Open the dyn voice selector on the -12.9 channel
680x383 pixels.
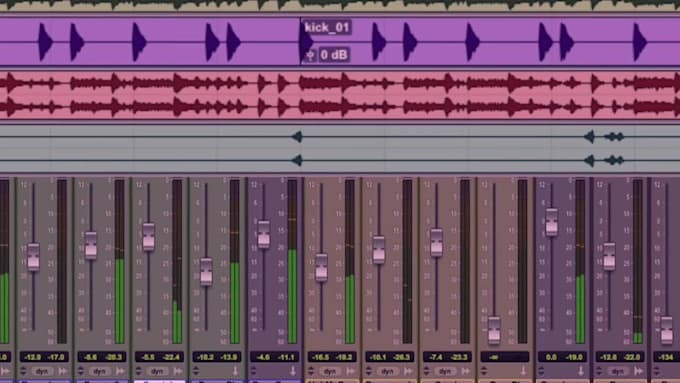point(42,372)
